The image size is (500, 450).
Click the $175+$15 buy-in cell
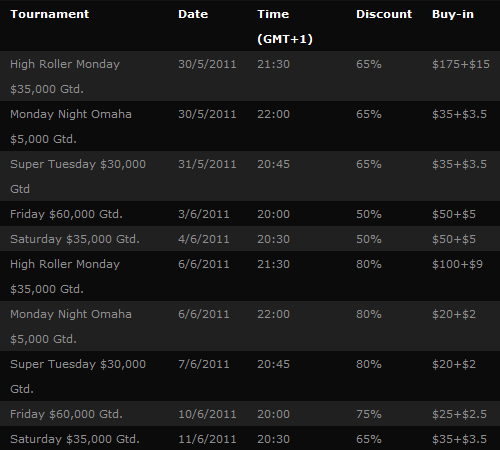point(461,64)
